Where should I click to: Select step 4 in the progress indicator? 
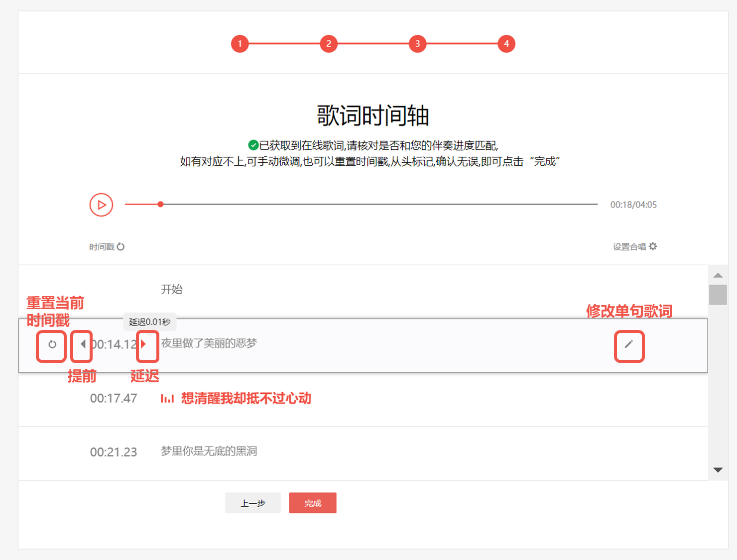[x=506, y=44]
